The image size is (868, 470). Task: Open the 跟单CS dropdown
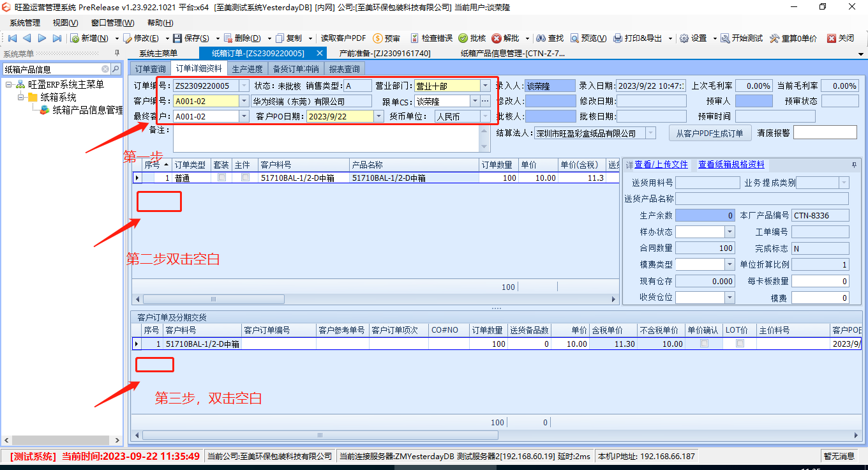click(x=475, y=101)
